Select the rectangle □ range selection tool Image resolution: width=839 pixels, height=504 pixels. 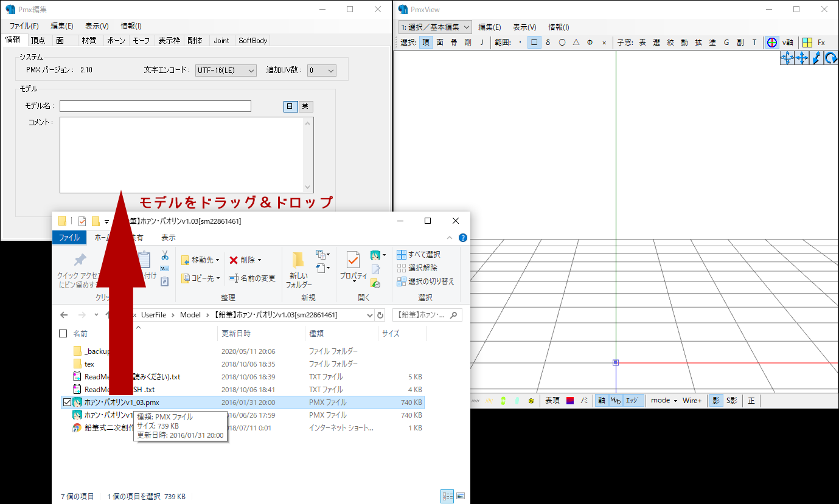534,43
